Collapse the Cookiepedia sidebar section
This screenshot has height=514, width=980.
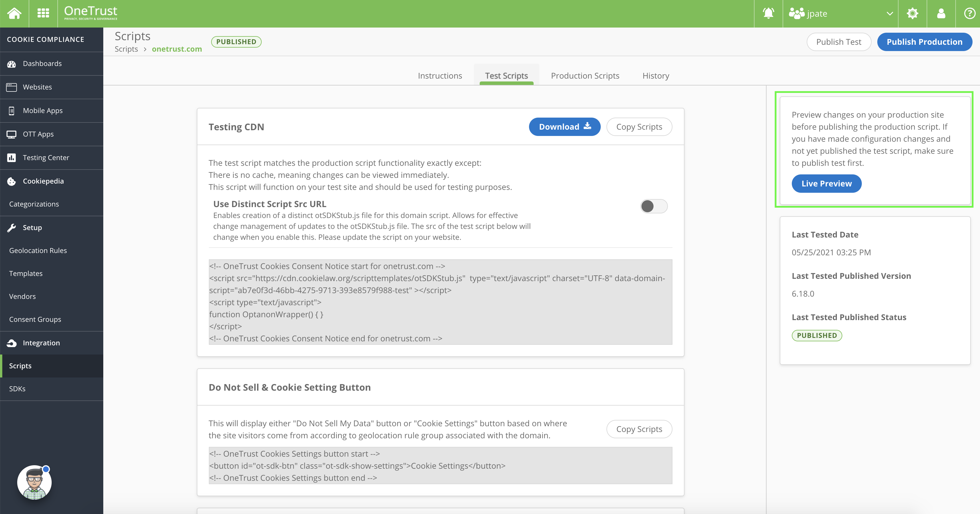(43, 181)
